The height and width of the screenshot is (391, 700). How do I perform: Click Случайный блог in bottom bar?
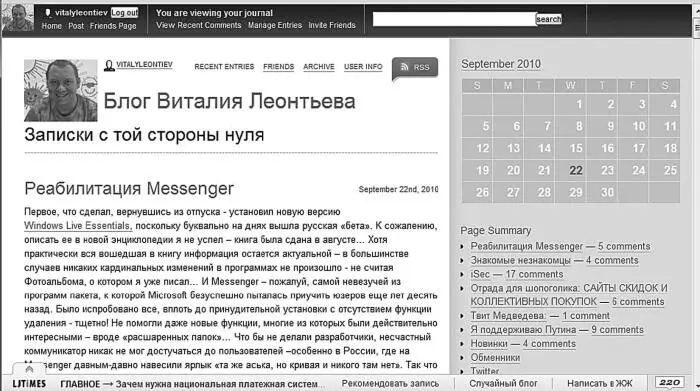tap(503, 383)
